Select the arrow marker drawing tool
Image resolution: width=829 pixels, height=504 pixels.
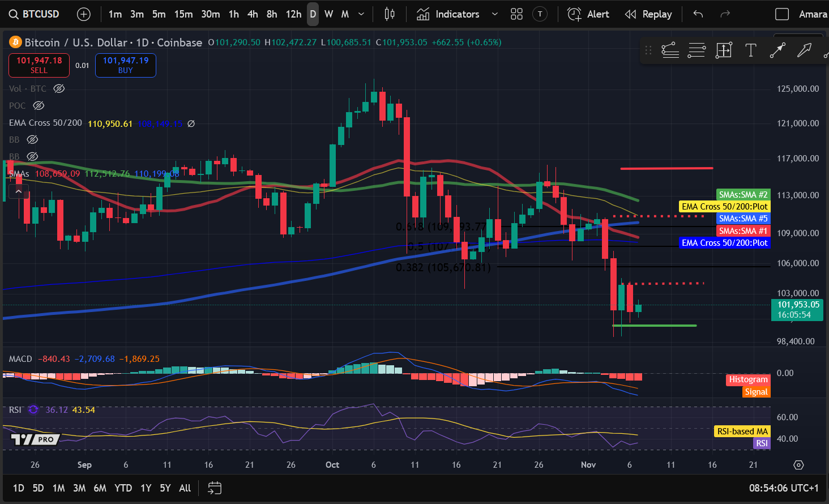[x=805, y=50]
